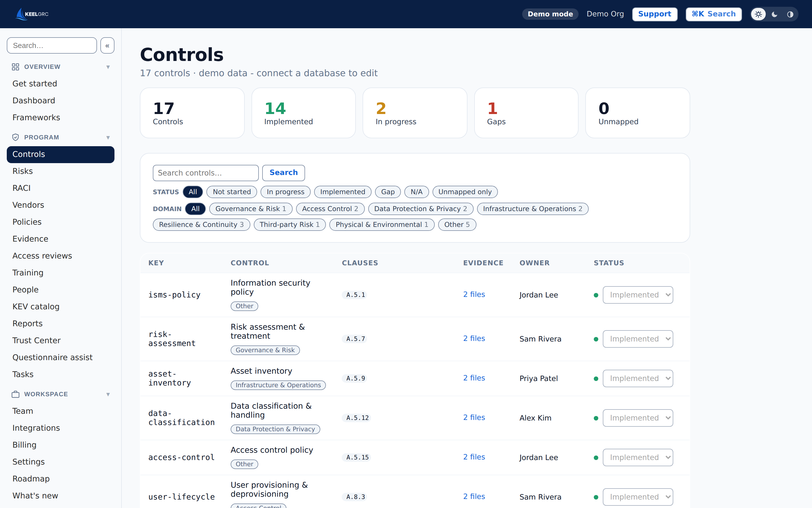Go to Trust Center
This screenshot has height=508, width=812.
pyautogui.click(x=60, y=340)
